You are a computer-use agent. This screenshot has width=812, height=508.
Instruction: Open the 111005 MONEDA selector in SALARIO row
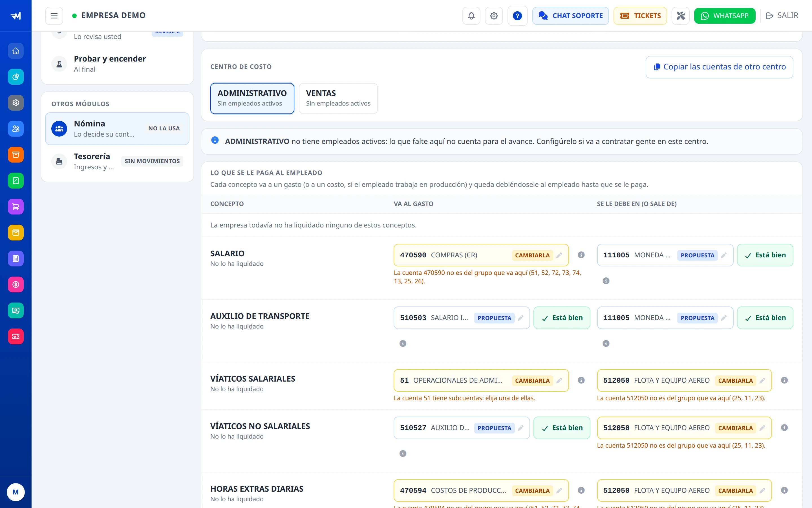point(665,255)
